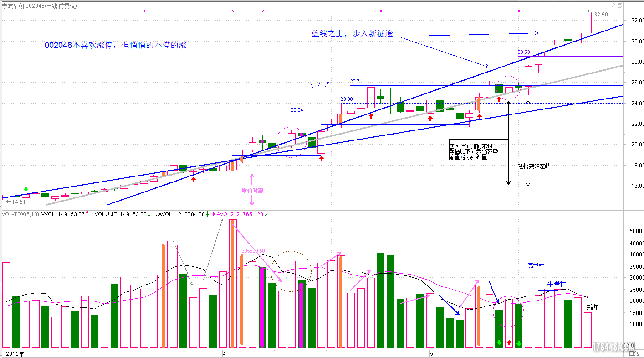Click the 32.00 tick on price axis
This screenshot has width=644, height=358.
637,20
